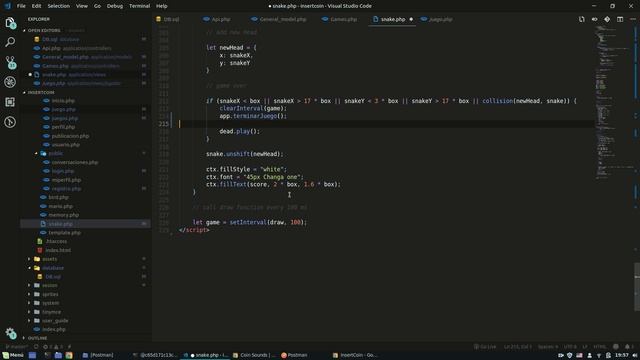Change the indentation Spaces setting
The width and height of the screenshot is (640, 360).
click(x=548, y=347)
